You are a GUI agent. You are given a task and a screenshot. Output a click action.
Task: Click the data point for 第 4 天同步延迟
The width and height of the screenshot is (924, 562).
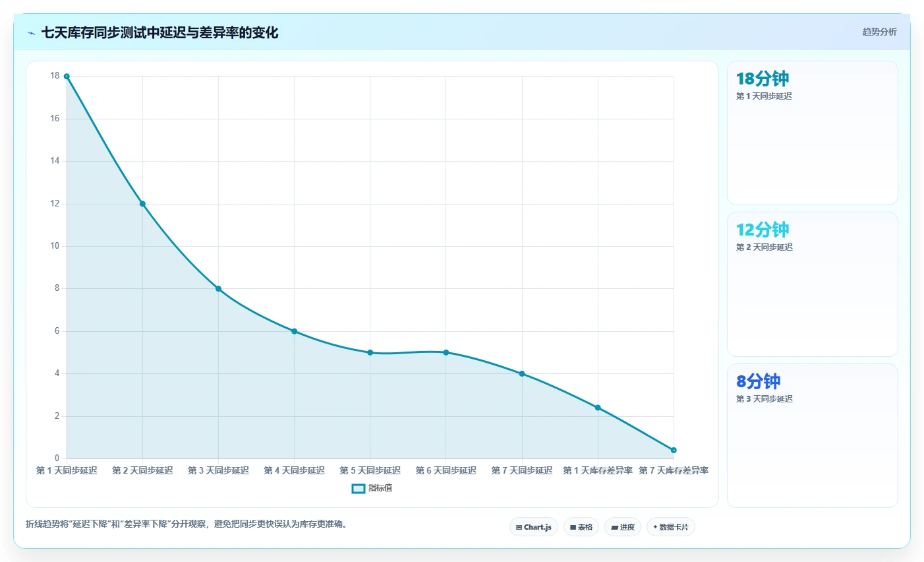click(294, 331)
